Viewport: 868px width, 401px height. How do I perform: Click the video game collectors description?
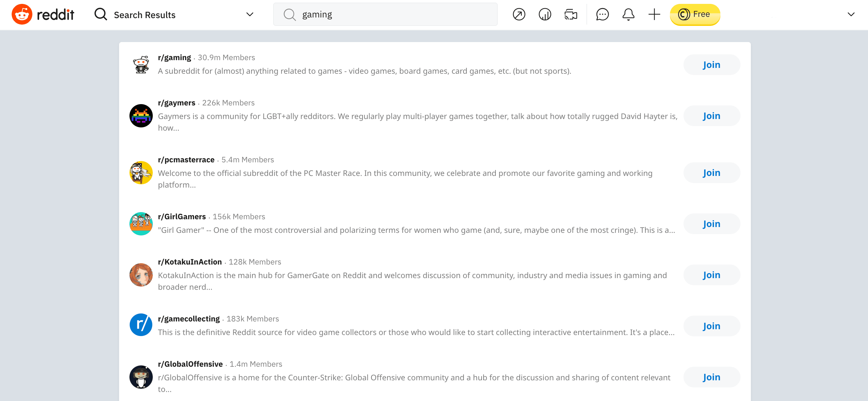[x=416, y=332]
